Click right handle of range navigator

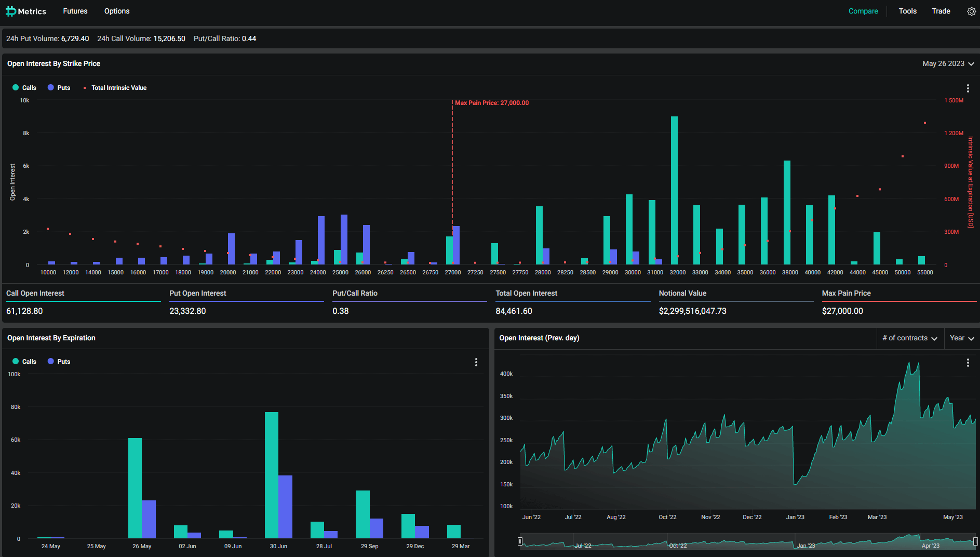click(x=975, y=541)
